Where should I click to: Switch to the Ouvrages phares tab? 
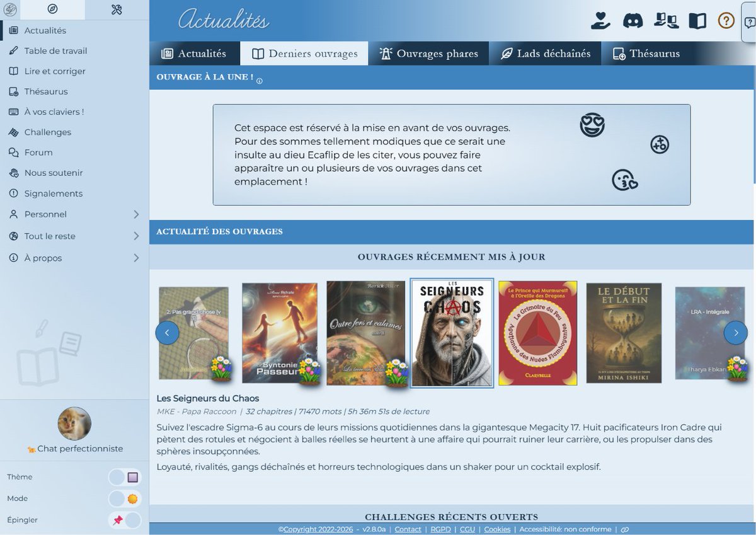428,54
